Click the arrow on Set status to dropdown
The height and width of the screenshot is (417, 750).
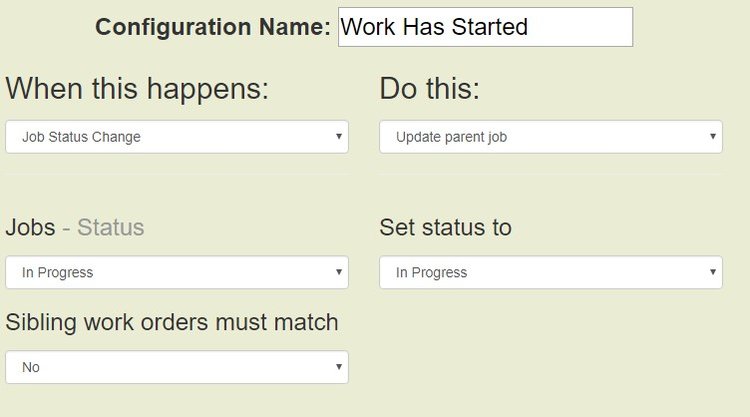tap(713, 272)
